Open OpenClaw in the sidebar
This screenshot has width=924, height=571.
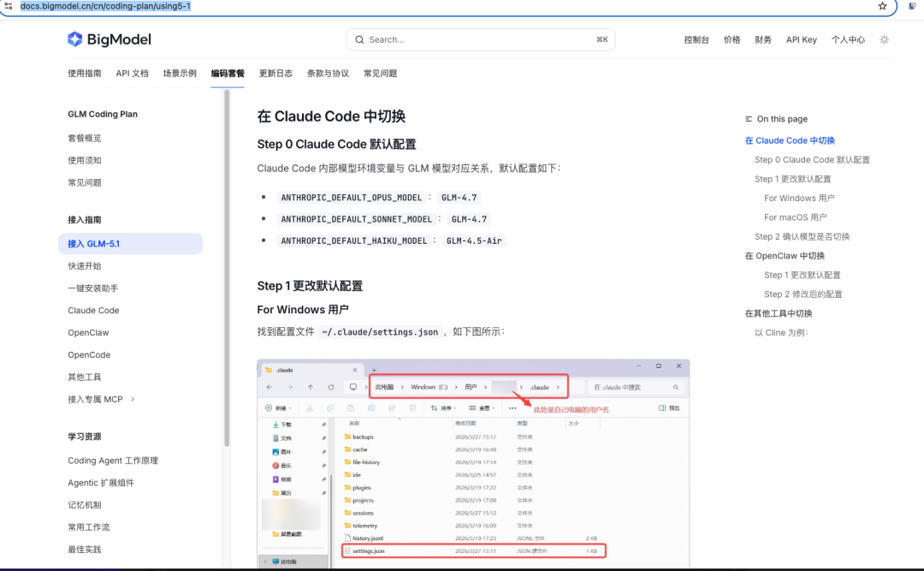(88, 333)
